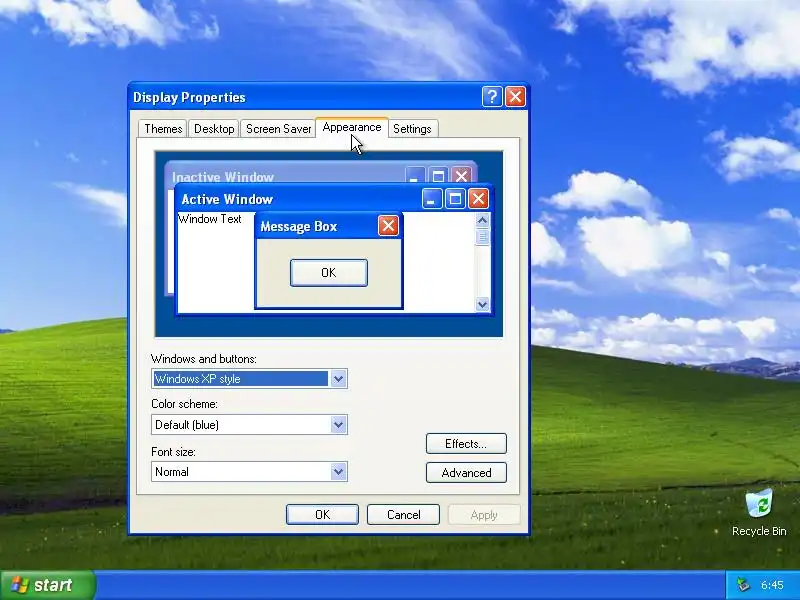Expand Windows and buttons dropdown arrow
Viewport: 800px width, 600px height.
tap(338, 379)
